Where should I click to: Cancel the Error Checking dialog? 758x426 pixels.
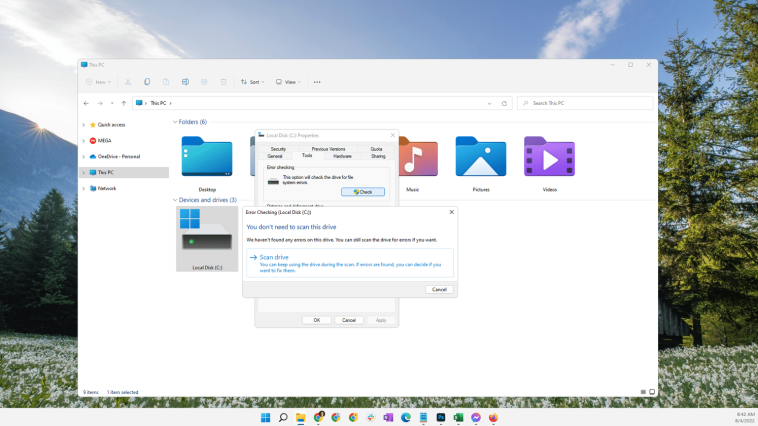tap(438, 289)
